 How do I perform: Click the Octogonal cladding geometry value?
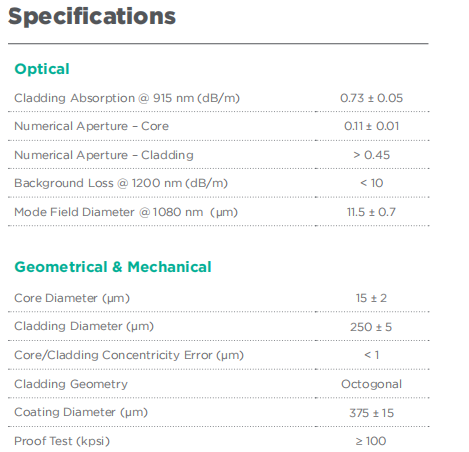[371, 384]
